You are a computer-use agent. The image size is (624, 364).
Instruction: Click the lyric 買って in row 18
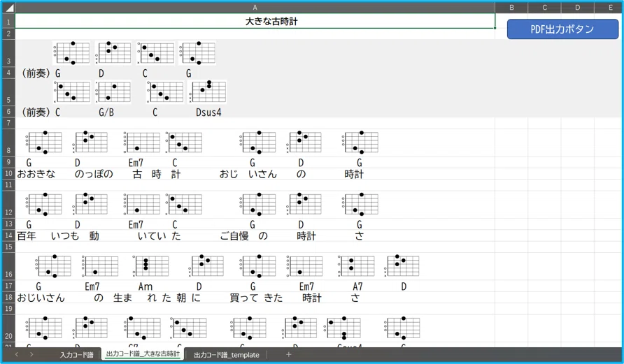pyautogui.click(x=244, y=298)
